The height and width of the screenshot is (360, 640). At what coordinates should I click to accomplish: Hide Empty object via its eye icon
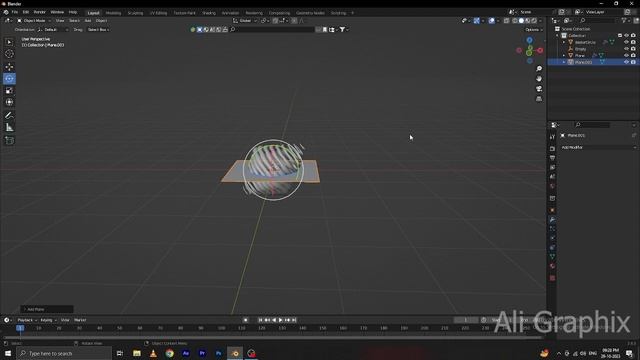point(626,49)
